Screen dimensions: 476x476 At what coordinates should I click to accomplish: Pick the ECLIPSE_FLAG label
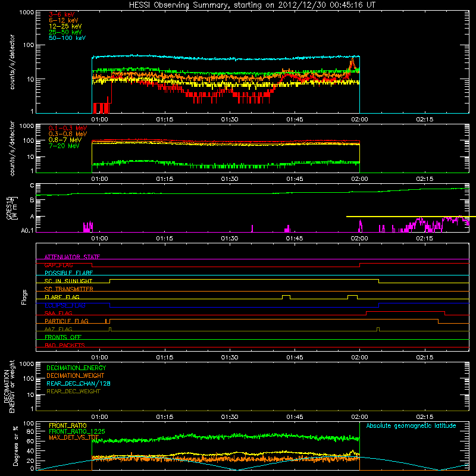[65, 305]
